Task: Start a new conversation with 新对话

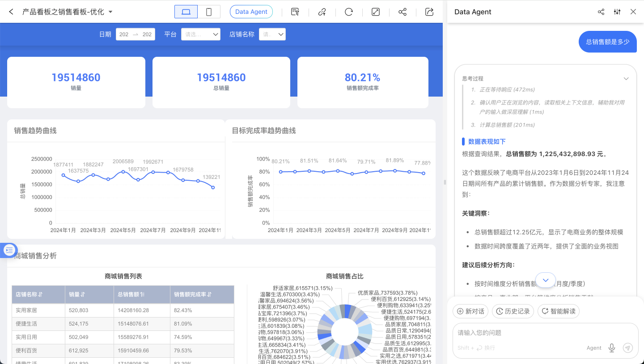Action: click(470, 311)
